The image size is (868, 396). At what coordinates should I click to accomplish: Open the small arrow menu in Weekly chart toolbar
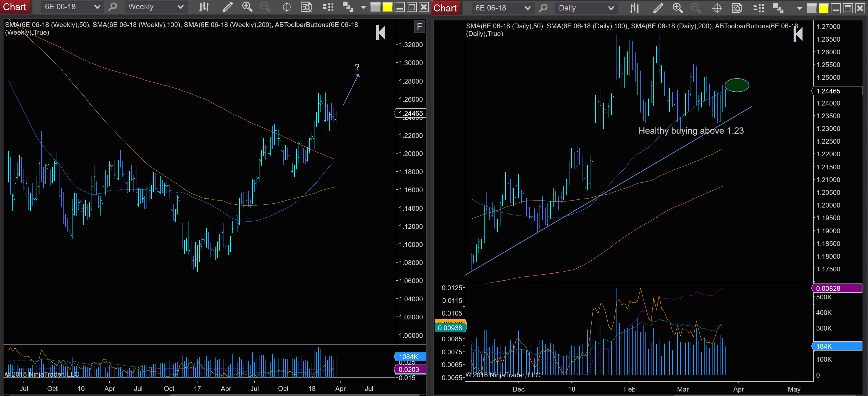pos(363,7)
